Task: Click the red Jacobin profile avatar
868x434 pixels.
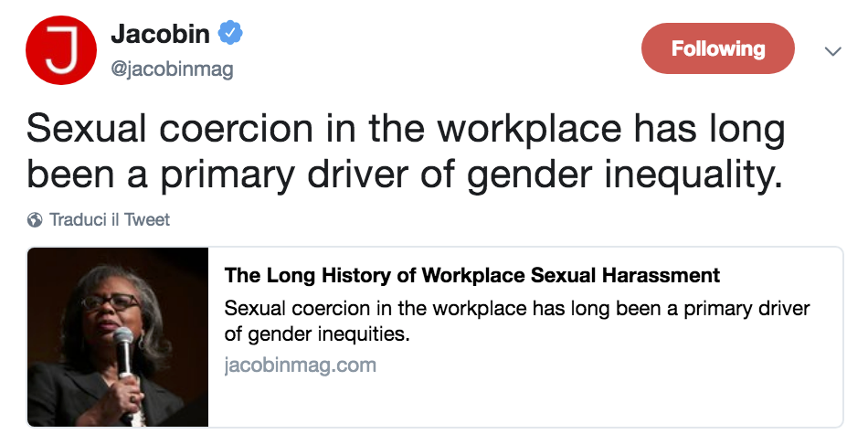Action: 62,50
